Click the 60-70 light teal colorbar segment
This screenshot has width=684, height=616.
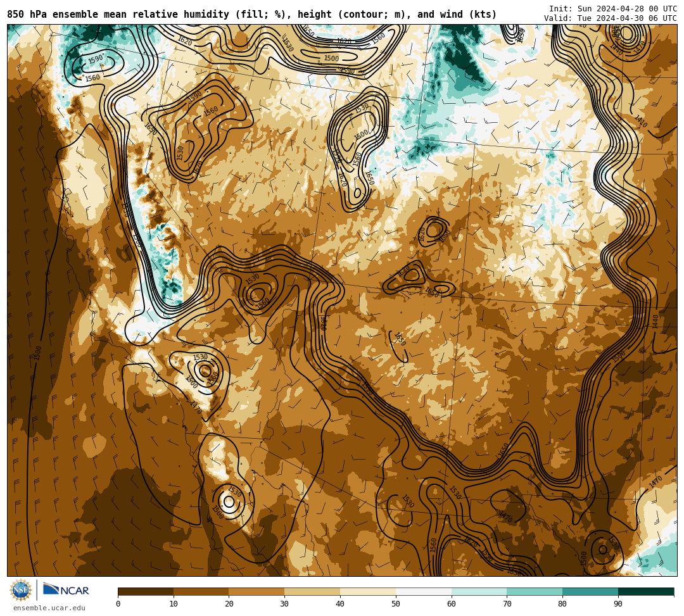479,591
